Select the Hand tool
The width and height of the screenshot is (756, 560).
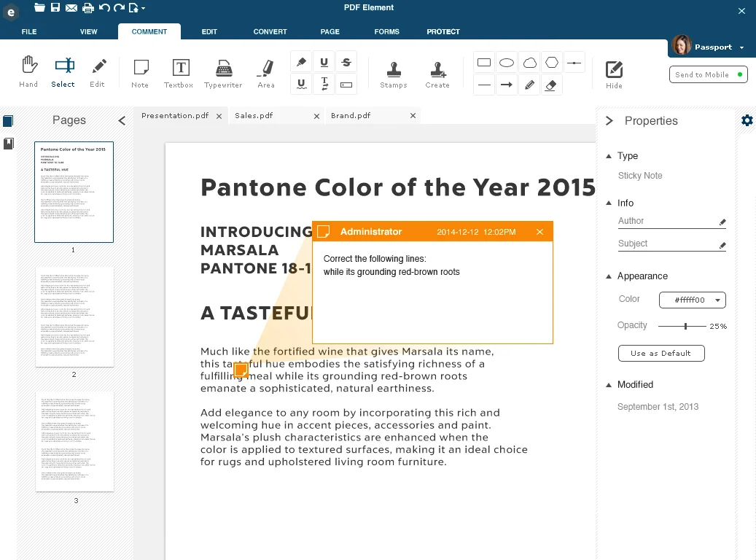pyautogui.click(x=28, y=71)
